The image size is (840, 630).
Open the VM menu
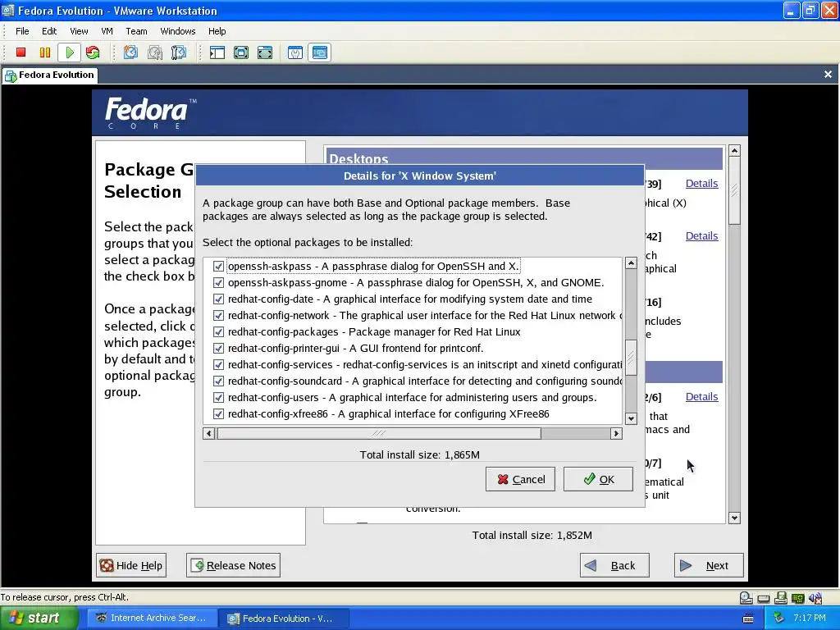(107, 31)
